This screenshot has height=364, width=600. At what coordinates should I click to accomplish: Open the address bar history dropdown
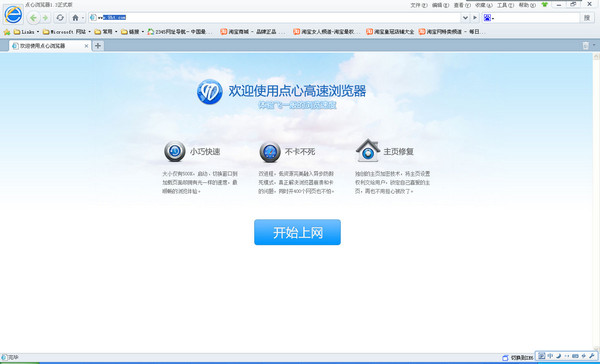point(465,17)
